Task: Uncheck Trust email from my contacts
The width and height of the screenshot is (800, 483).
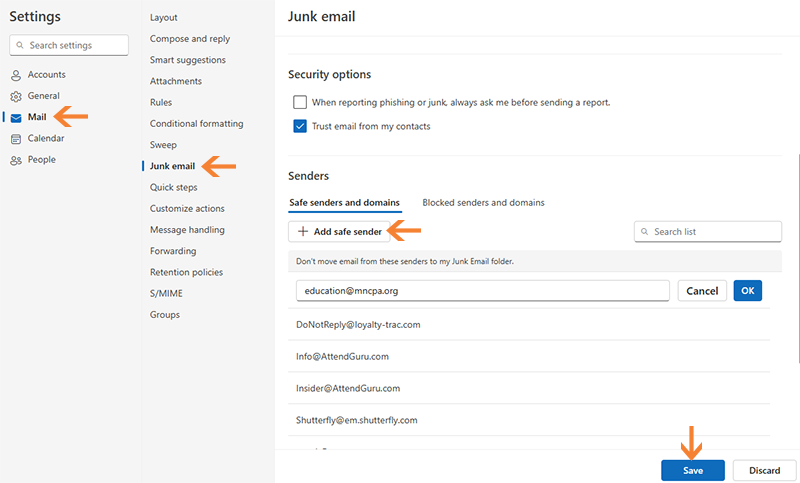Action: (x=300, y=126)
